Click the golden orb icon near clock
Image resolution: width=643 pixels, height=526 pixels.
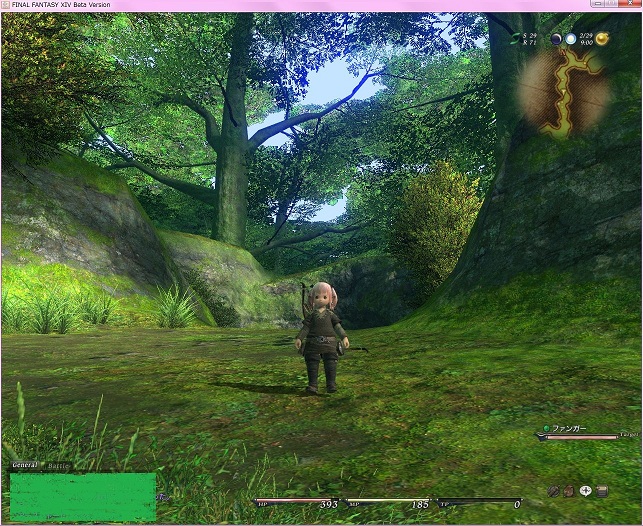[602, 39]
